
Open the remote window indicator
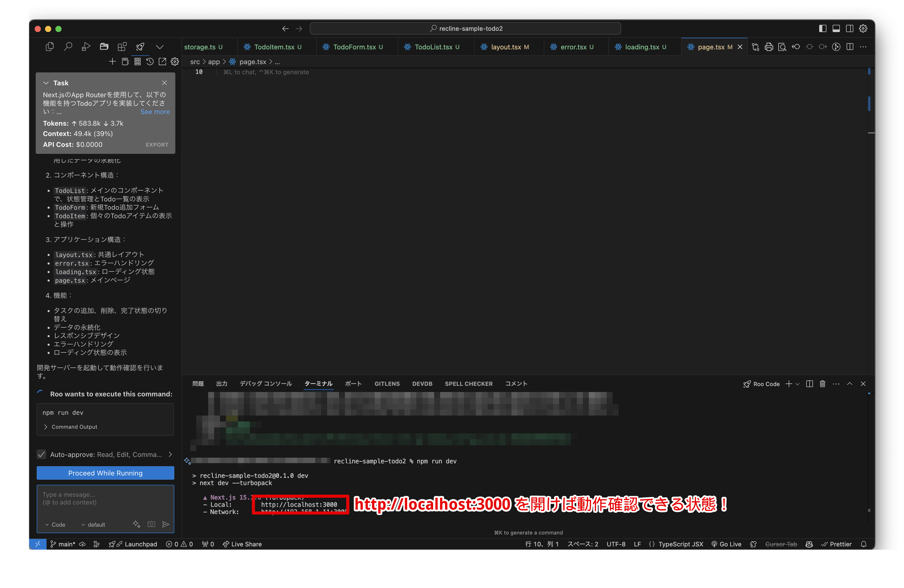(x=37, y=544)
